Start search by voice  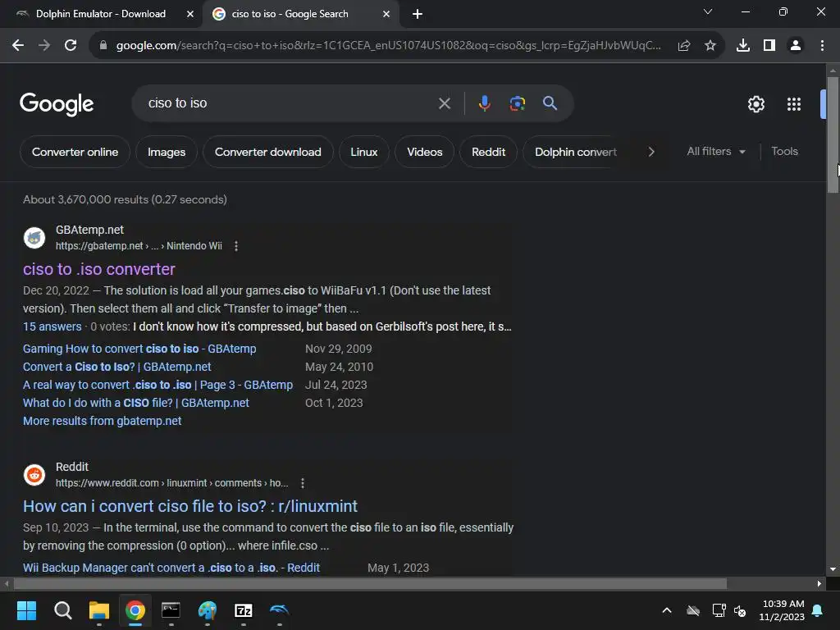(x=484, y=103)
